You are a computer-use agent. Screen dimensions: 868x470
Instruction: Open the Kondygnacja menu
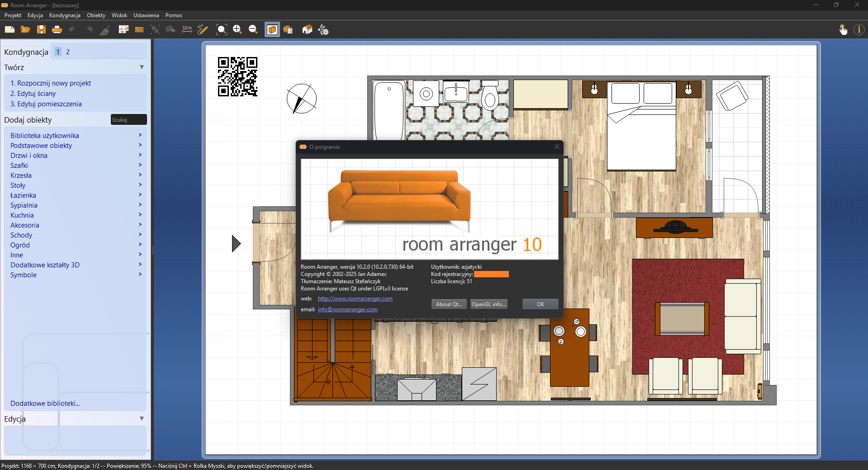pos(65,15)
